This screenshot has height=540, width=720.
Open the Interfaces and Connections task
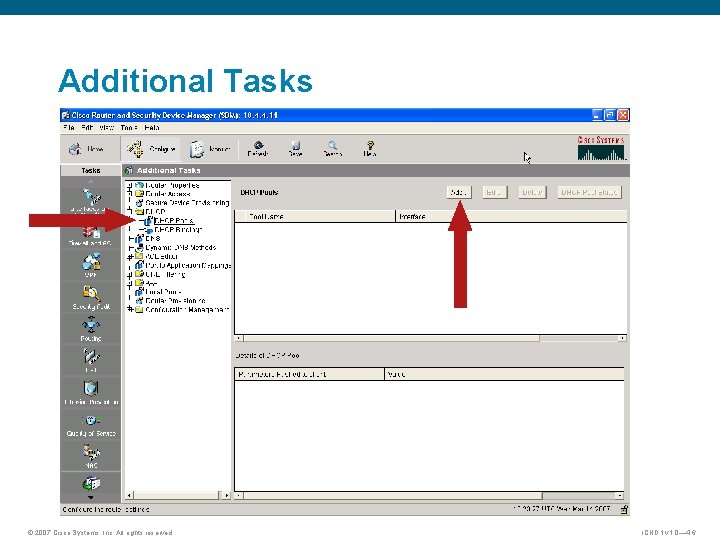pyautogui.click(x=91, y=201)
